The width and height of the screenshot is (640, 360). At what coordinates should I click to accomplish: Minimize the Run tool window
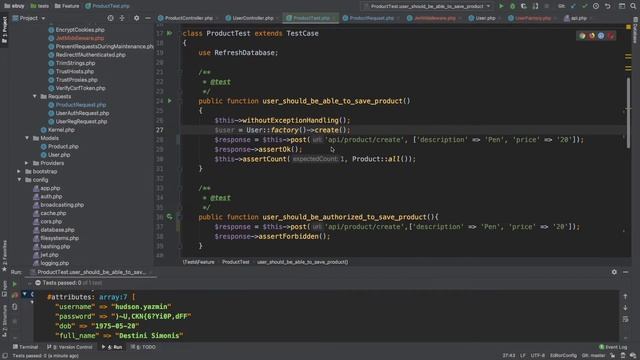click(x=625, y=272)
